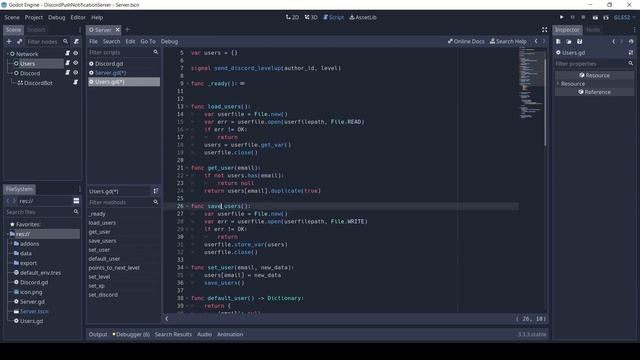Viewport: 640px width, 360px height.
Task: Go to next script edit location
Action: click(544, 42)
